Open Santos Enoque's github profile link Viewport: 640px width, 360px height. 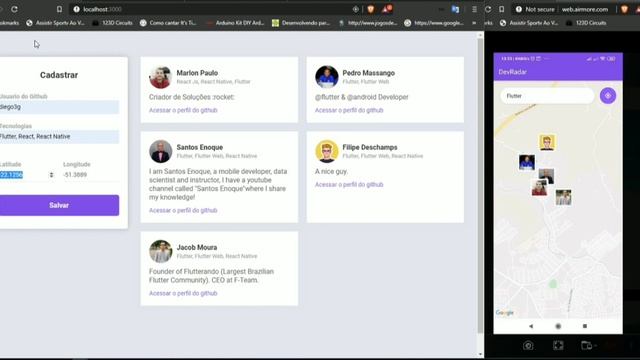coord(183,210)
